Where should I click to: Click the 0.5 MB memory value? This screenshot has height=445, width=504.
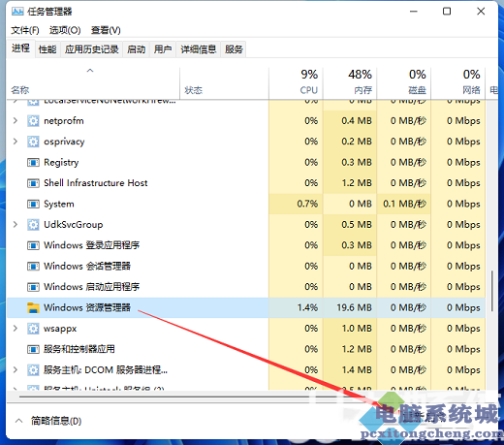pyautogui.click(x=357, y=225)
